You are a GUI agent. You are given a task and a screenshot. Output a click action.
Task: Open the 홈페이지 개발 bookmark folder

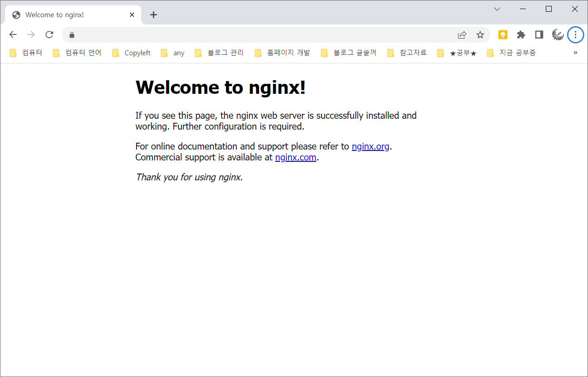pyautogui.click(x=283, y=53)
